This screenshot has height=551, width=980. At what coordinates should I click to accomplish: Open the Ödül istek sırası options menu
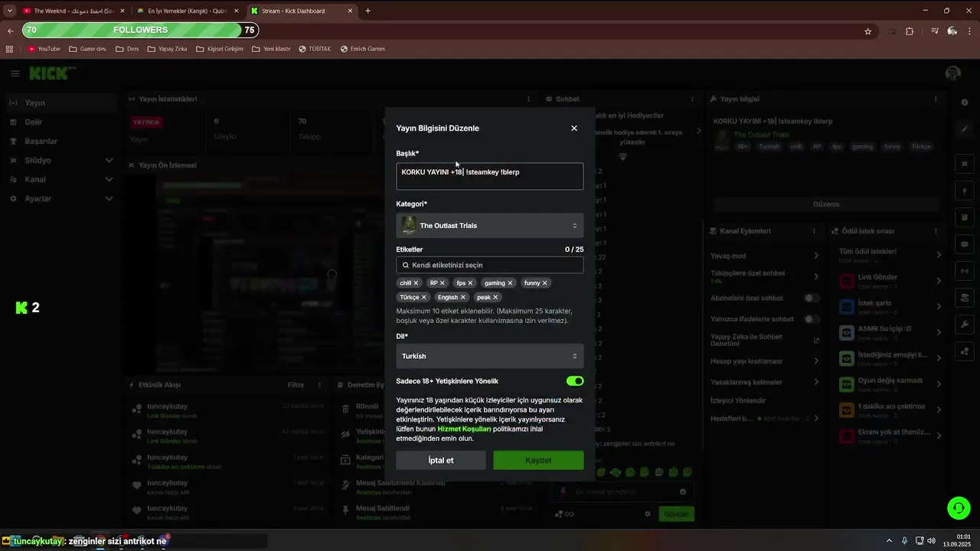[x=936, y=231]
